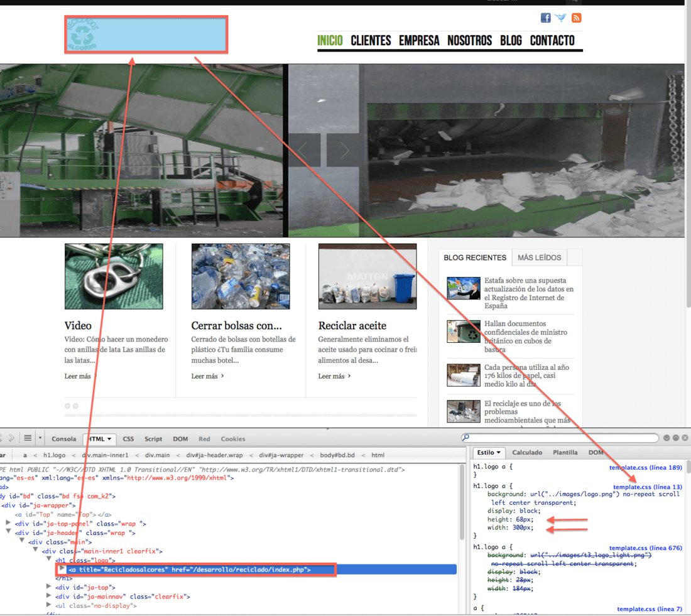Expand the ul class no-display node
The height and width of the screenshot is (616, 691).
tap(49, 605)
